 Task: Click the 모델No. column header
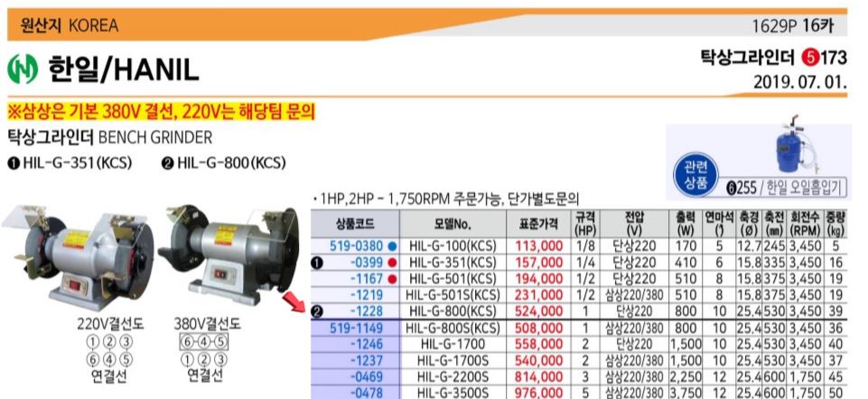[453, 224]
